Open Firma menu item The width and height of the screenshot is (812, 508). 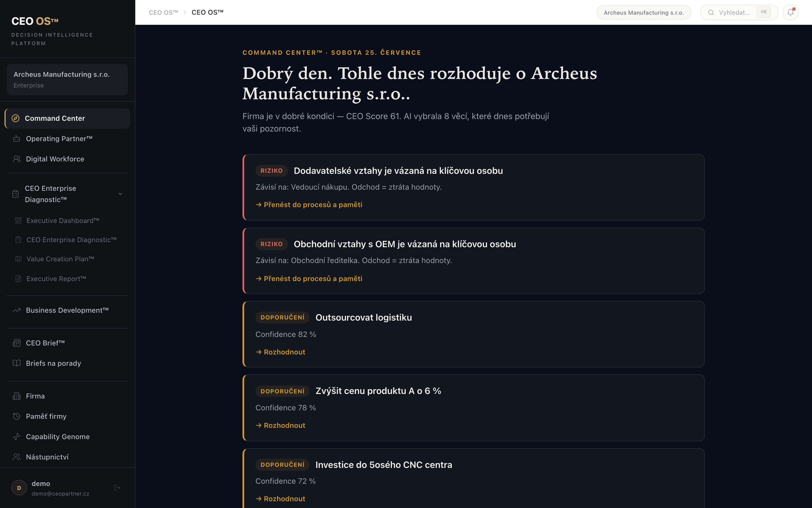click(67, 396)
